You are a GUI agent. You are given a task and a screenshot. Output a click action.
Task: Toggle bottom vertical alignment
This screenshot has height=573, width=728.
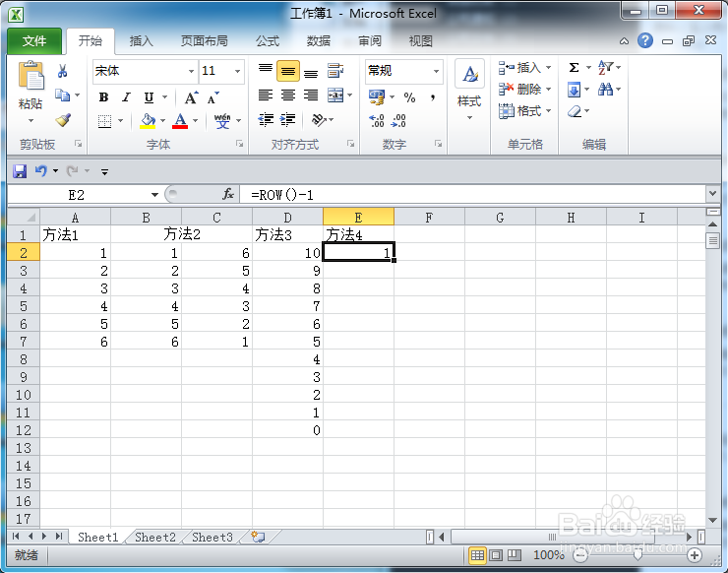[x=311, y=73]
